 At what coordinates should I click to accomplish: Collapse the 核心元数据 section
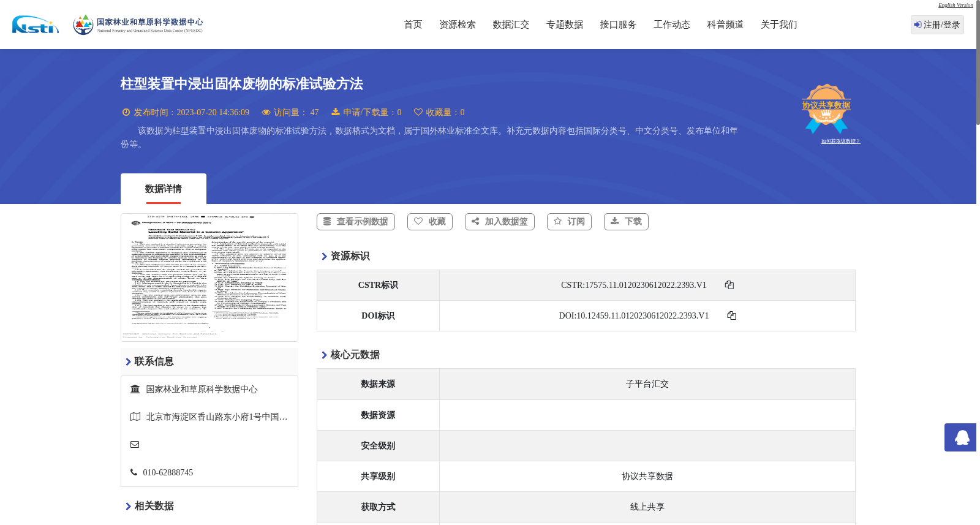(x=325, y=355)
